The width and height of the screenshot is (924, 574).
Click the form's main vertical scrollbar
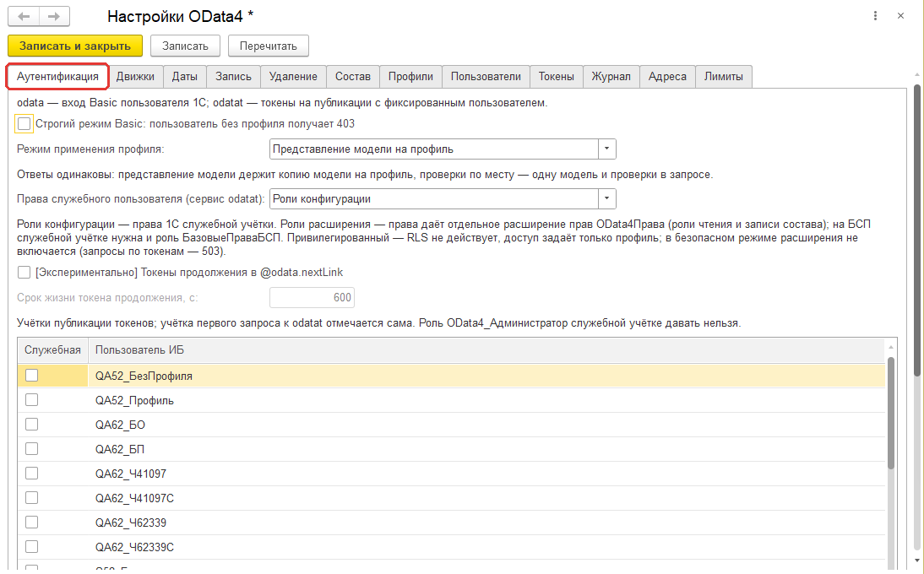click(x=917, y=230)
